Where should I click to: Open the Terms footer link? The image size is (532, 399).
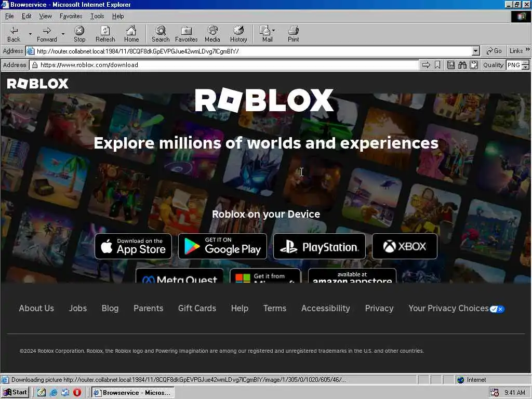coord(275,308)
